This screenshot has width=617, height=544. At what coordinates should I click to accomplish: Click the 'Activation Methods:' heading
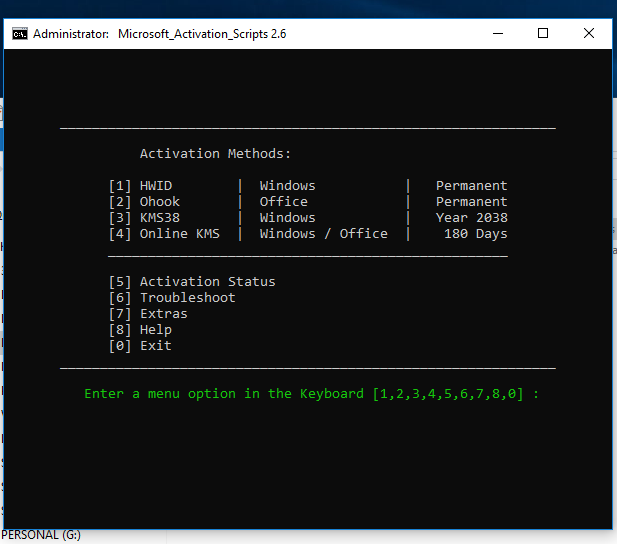coord(215,154)
